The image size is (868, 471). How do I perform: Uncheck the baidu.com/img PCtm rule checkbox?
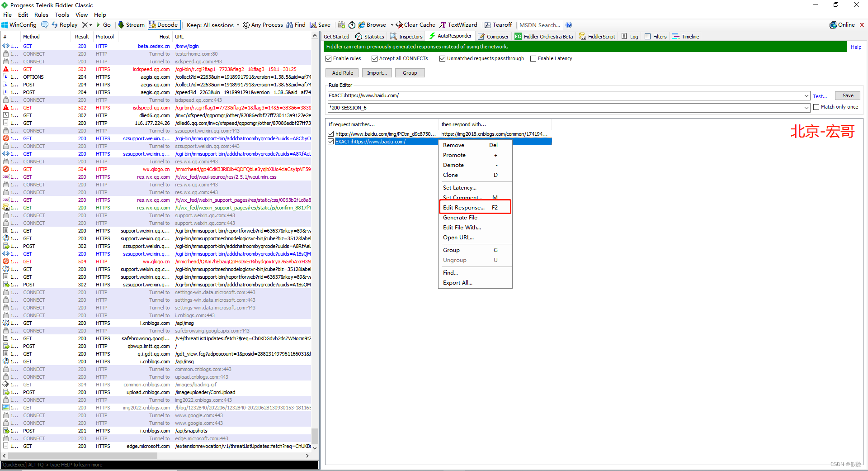coord(331,134)
